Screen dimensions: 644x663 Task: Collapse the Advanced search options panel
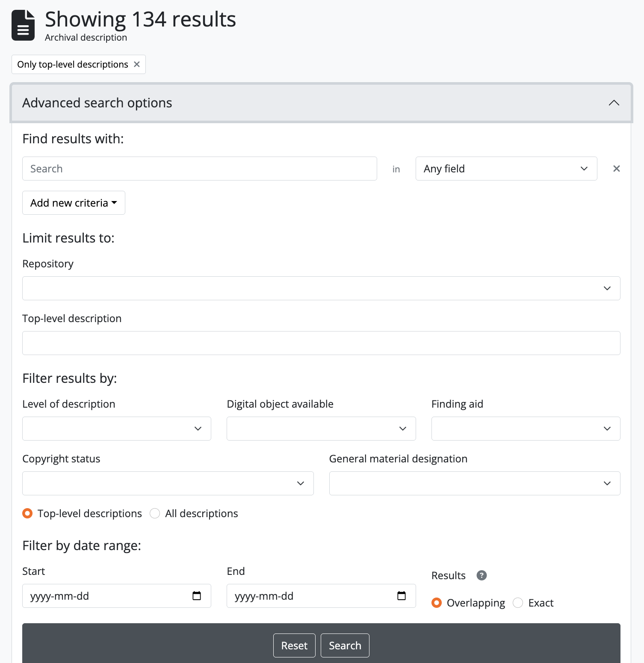(x=614, y=103)
